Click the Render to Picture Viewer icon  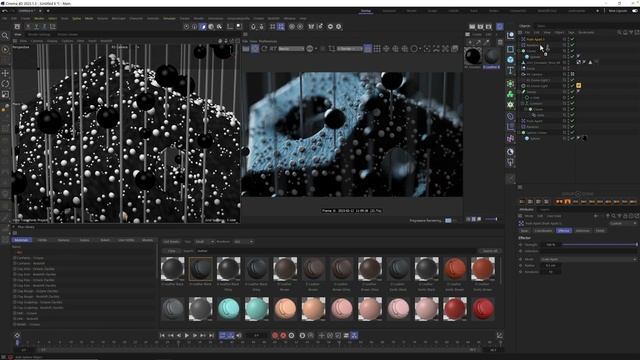480,27
